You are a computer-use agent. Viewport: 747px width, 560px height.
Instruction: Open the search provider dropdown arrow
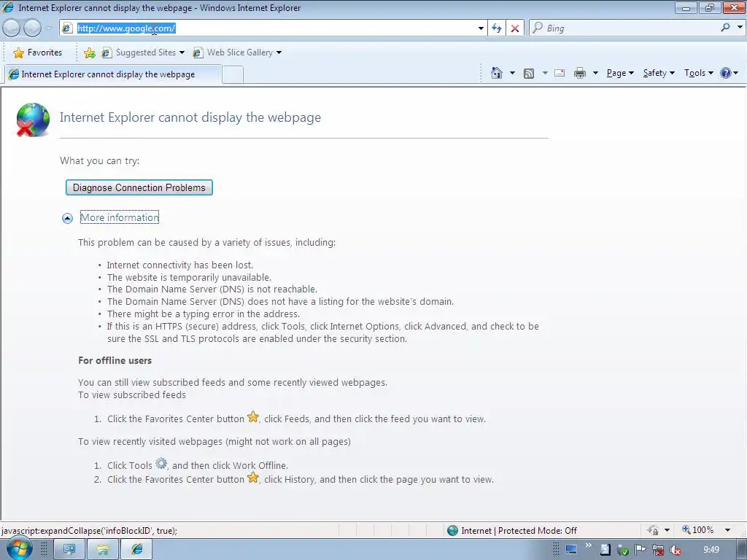pyautogui.click(x=740, y=27)
